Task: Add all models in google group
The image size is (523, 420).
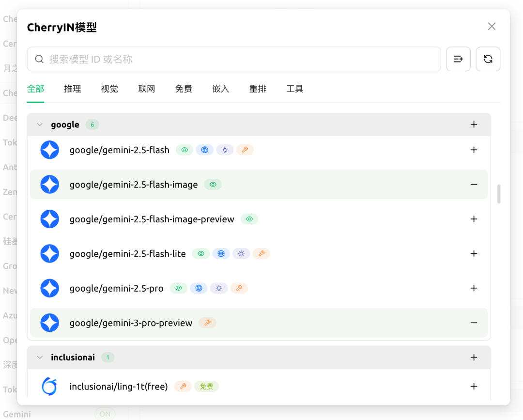Action: click(x=474, y=124)
